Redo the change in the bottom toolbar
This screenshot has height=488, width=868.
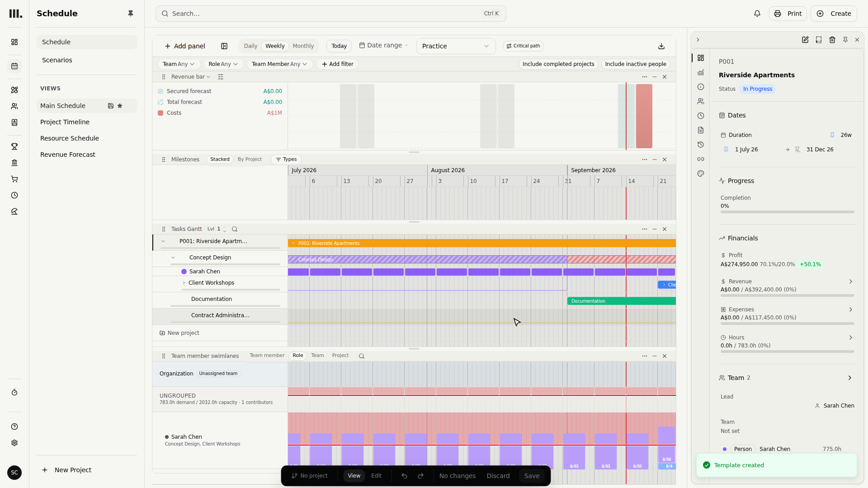coord(420,476)
